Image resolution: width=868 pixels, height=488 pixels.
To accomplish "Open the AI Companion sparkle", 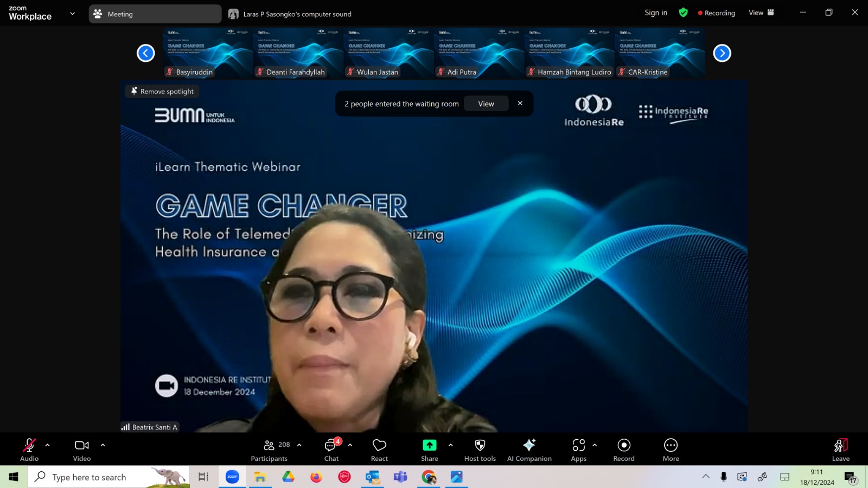I will click(x=529, y=450).
